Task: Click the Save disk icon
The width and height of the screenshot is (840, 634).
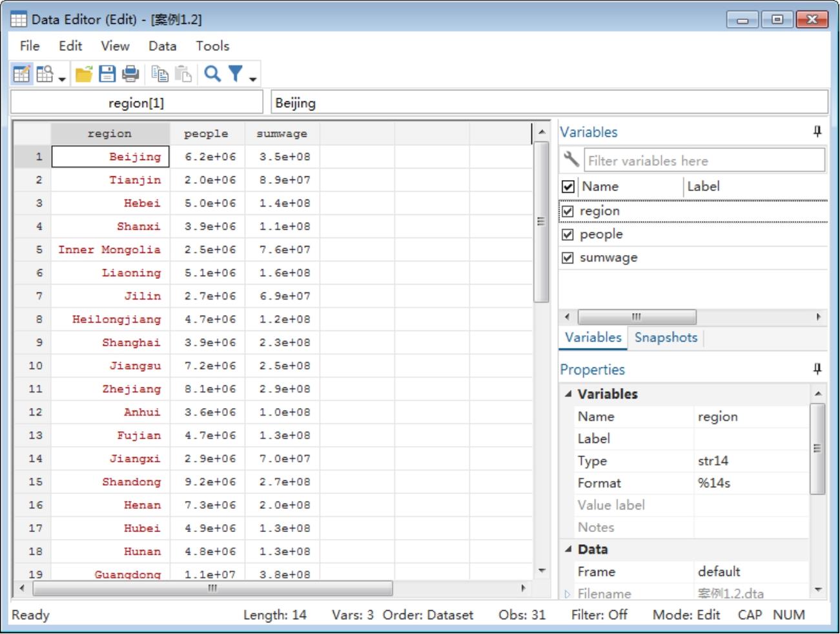Action: [107, 74]
